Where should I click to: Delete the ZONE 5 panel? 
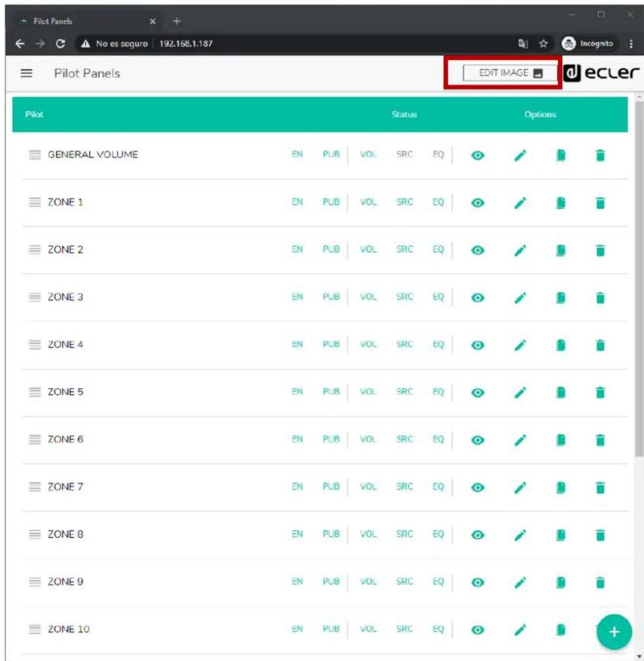click(x=600, y=393)
